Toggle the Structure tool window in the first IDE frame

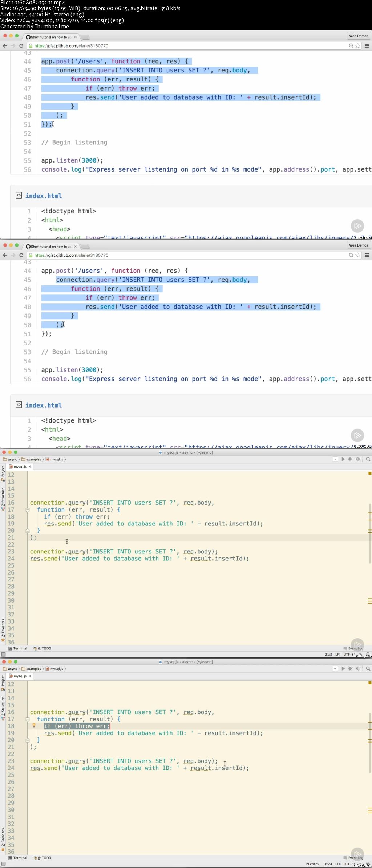click(3, 499)
